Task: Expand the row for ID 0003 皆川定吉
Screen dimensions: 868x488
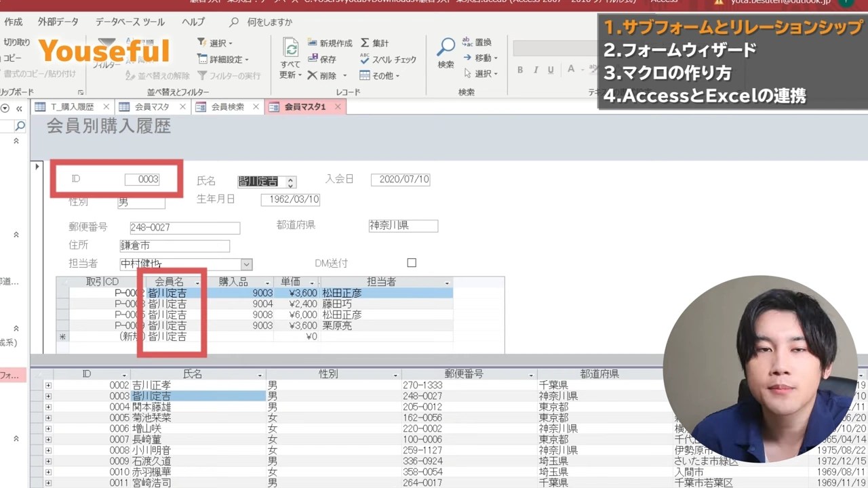Action: point(48,396)
